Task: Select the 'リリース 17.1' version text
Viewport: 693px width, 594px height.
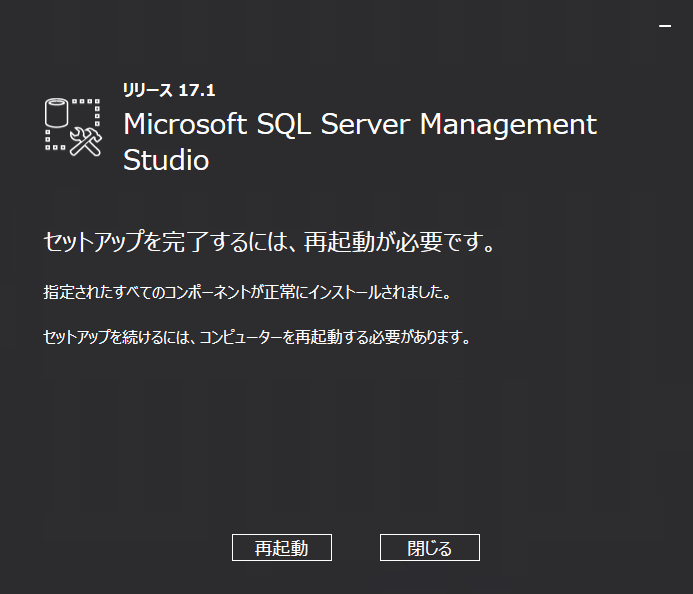Action: (169, 90)
